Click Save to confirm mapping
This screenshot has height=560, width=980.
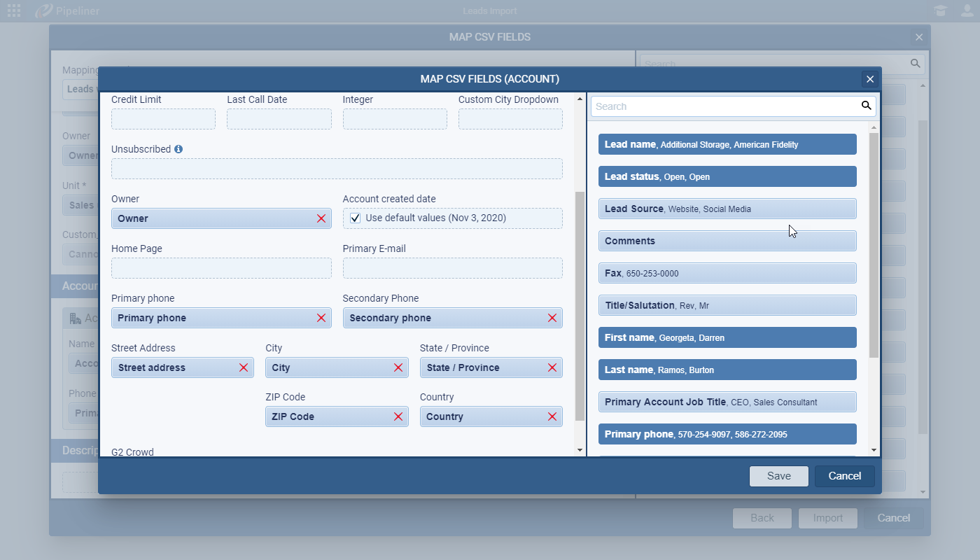[x=778, y=476]
